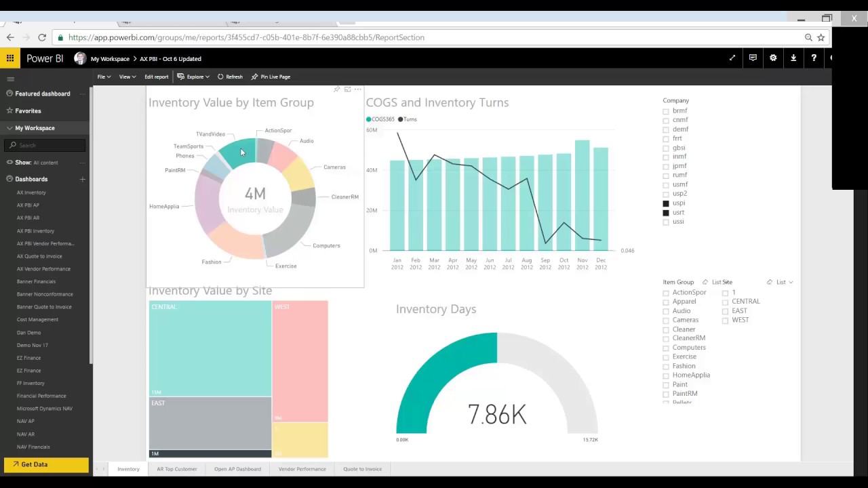Image resolution: width=868 pixels, height=488 pixels.
Task: Collapse the Dashboards section
Action: [10, 179]
